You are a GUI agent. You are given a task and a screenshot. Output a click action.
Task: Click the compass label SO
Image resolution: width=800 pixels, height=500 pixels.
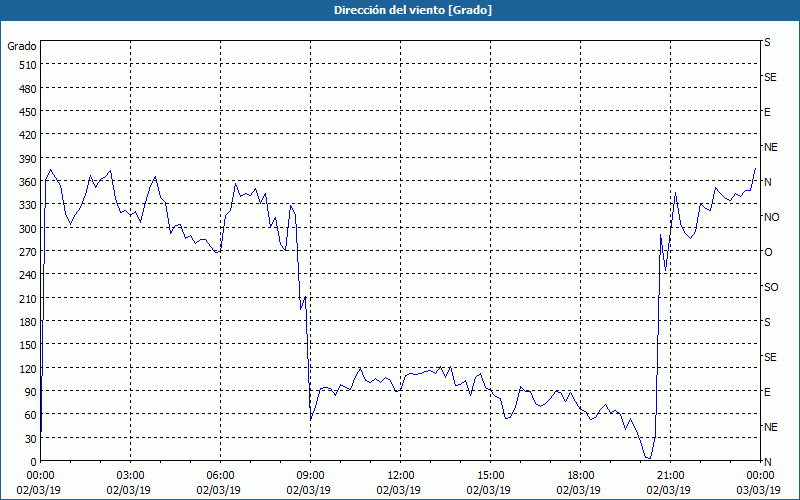tap(771, 287)
